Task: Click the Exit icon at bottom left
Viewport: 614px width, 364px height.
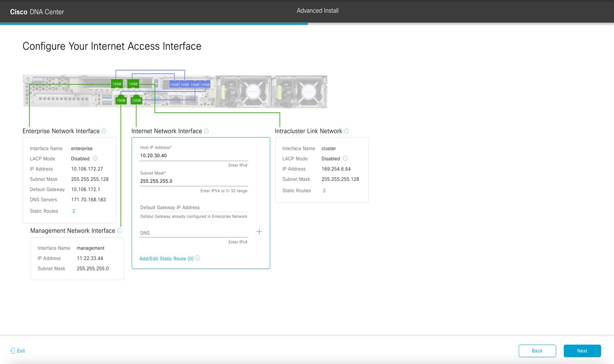Action: (13, 351)
